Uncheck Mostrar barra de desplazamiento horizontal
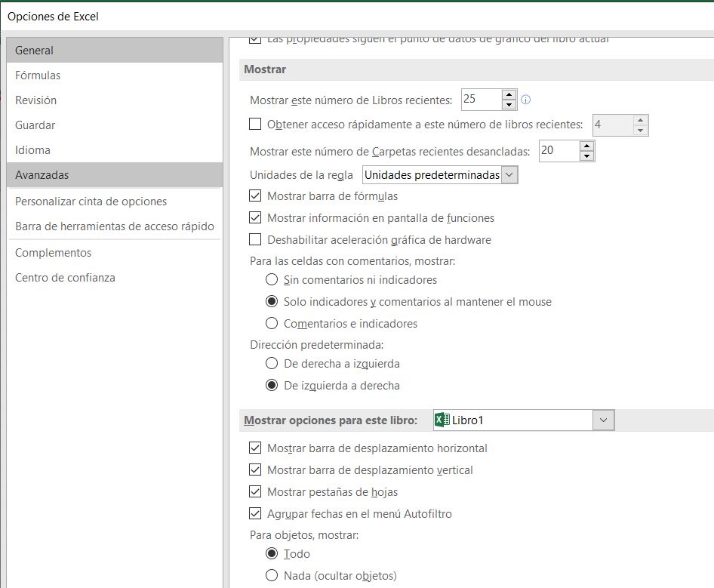The image size is (714, 588). tap(255, 448)
